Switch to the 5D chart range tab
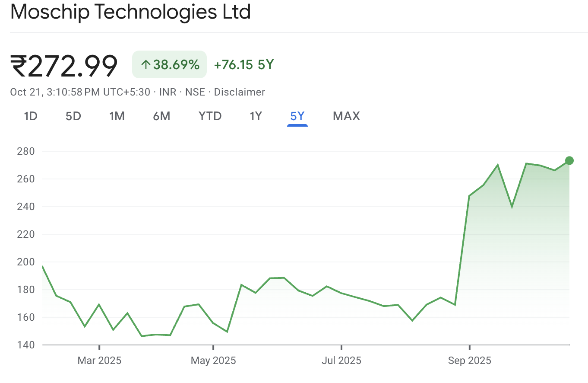The height and width of the screenshot is (383, 588). point(73,116)
